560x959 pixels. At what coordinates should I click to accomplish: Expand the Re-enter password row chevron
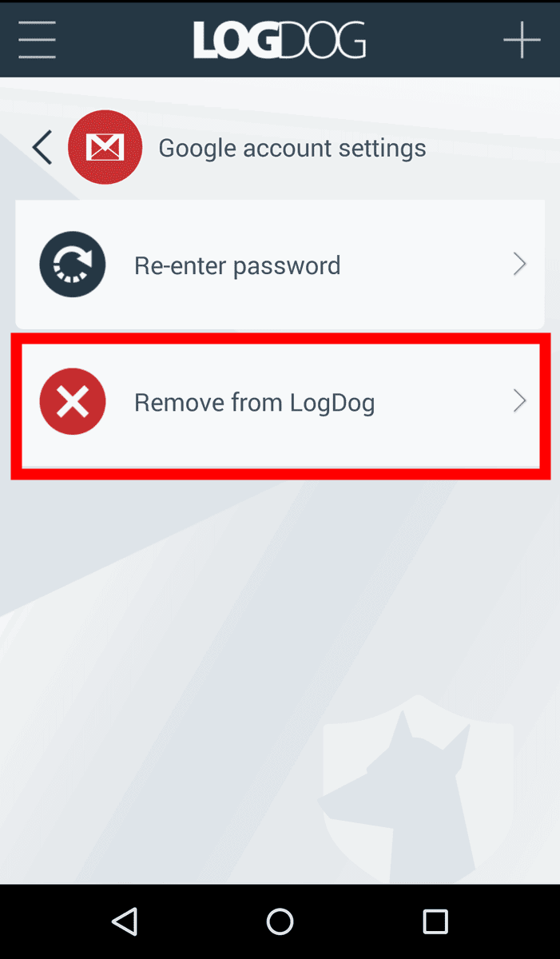tap(519, 265)
